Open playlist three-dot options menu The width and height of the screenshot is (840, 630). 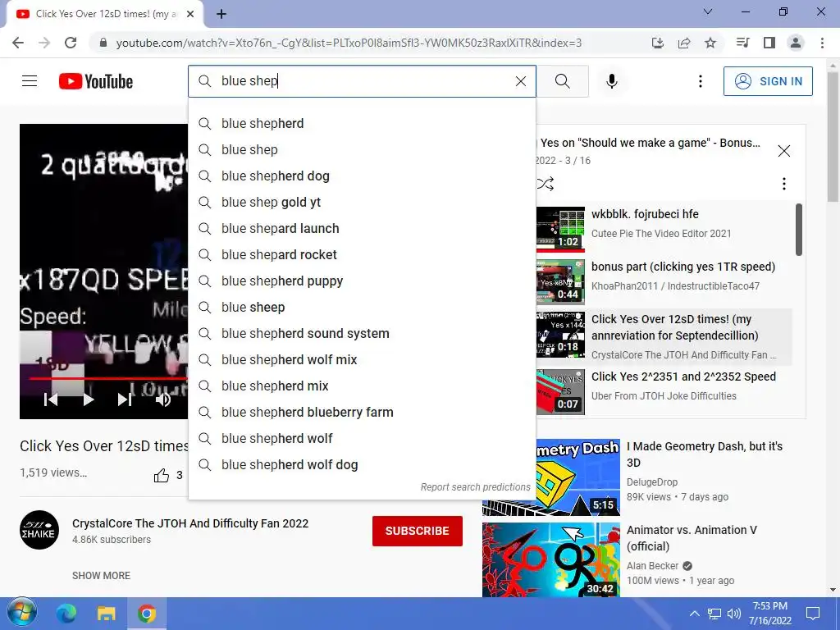[x=783, y=185]
